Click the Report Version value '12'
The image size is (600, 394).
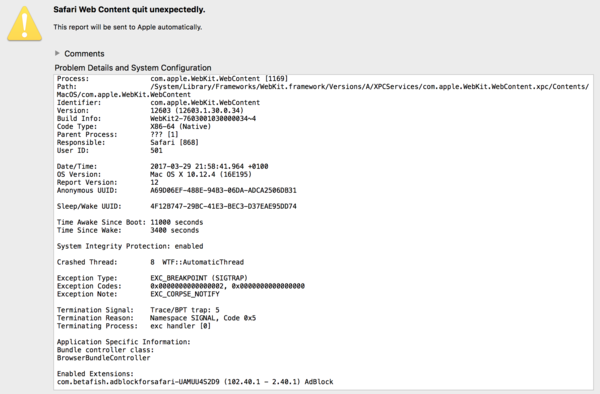(x=154, y=182)
